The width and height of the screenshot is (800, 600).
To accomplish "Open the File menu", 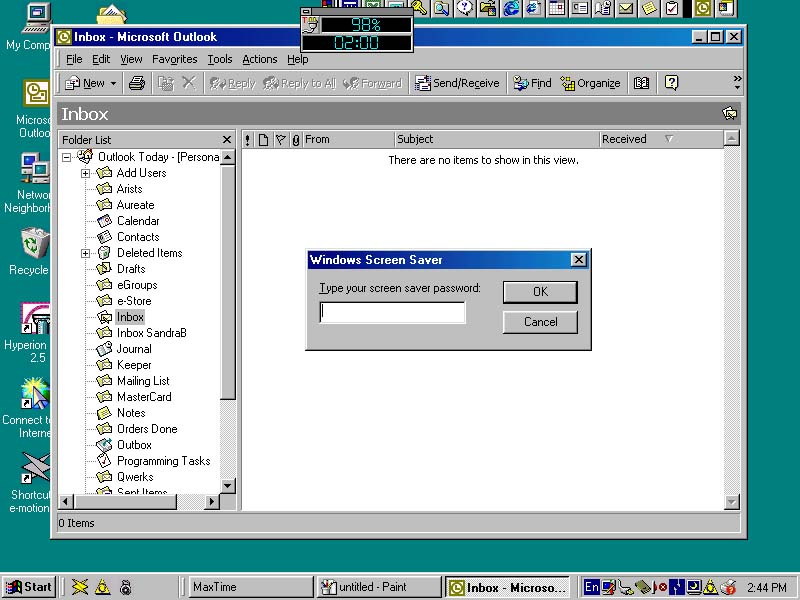I will tap(74, 59).
